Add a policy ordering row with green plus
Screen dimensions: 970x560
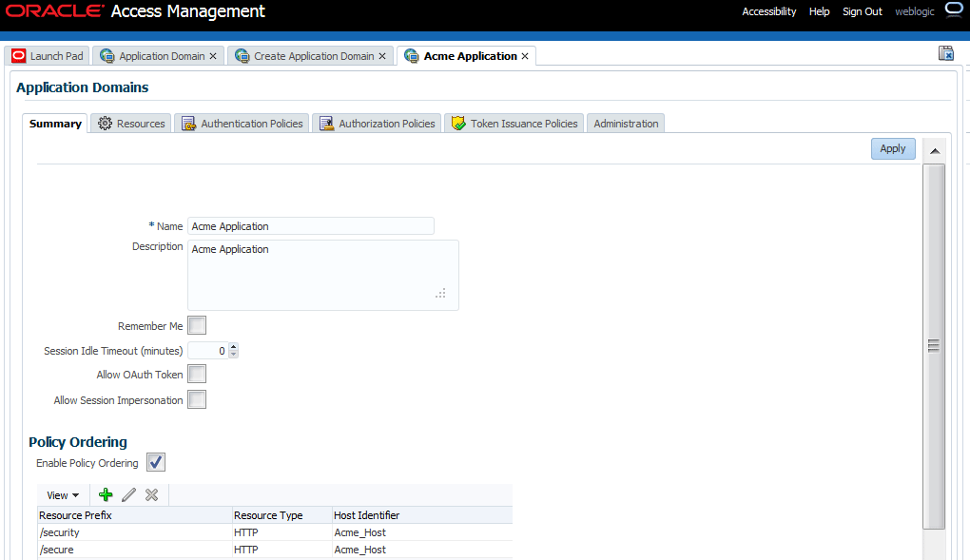pos(106,495)
